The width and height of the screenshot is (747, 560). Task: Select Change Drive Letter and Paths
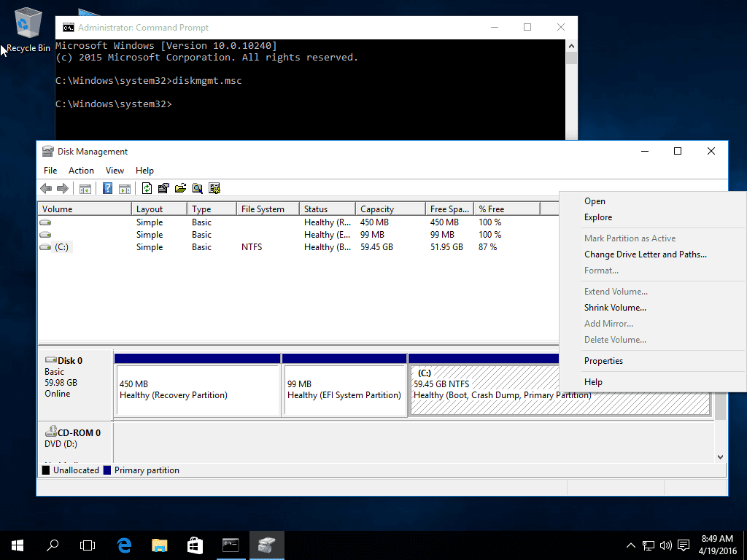[x=653, y=254]
